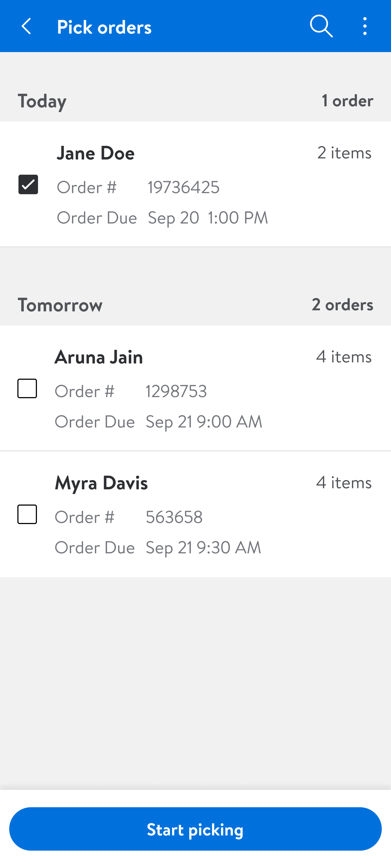Tap the Sep 21 9:00 AM due time
The height and width of the screenshot is (868, 391).
(x=204, y=421)
